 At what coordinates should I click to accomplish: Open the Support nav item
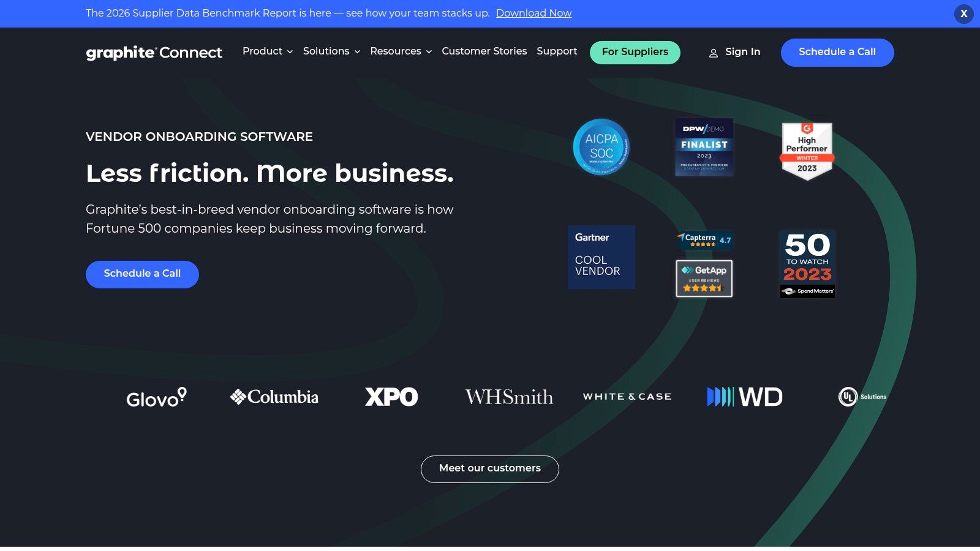coord(557,51)
